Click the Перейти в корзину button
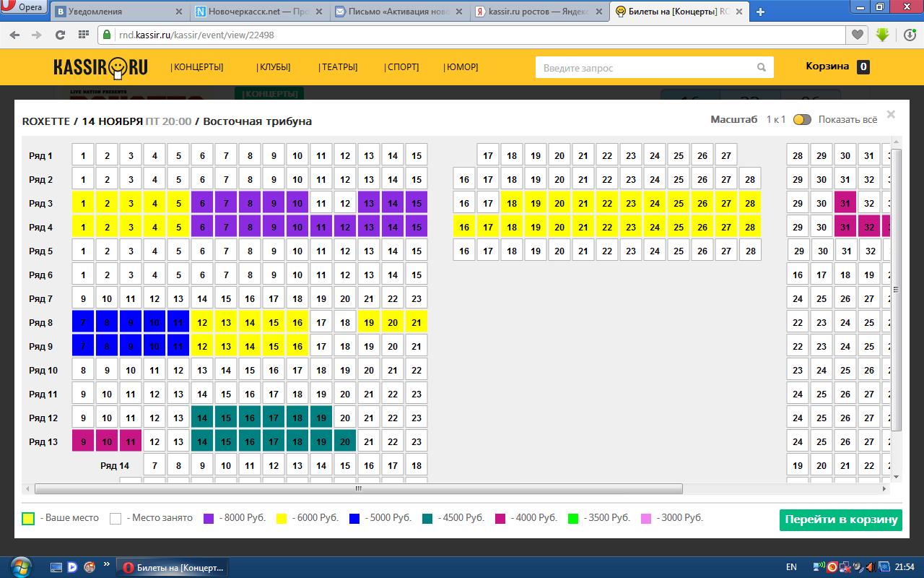This screenshot has width=924, height=578. pyautogui.click(x=840, y=519)
